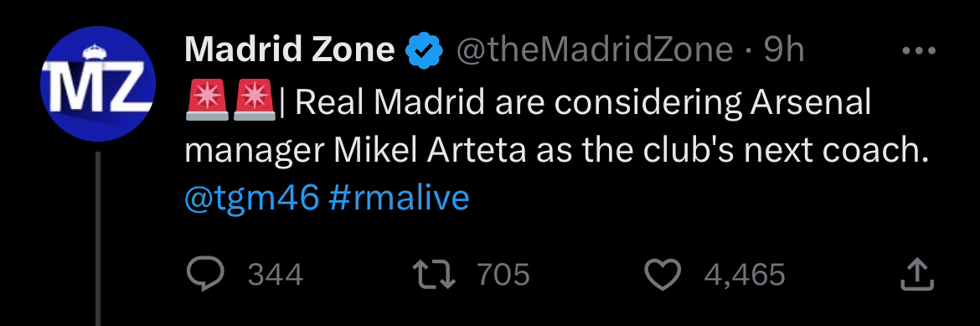Open the #rmalive hashtag link
Screen dimensions: 980x326
click(398, 199)
